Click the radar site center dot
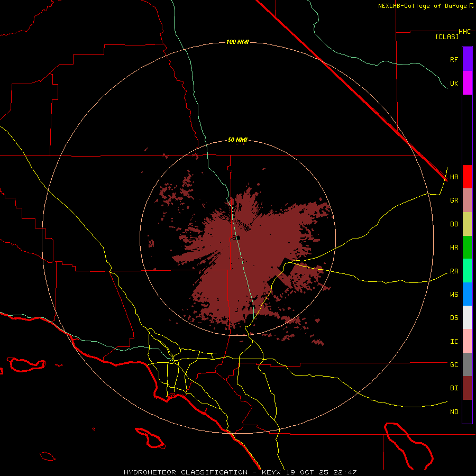 (x=237, y=237)
